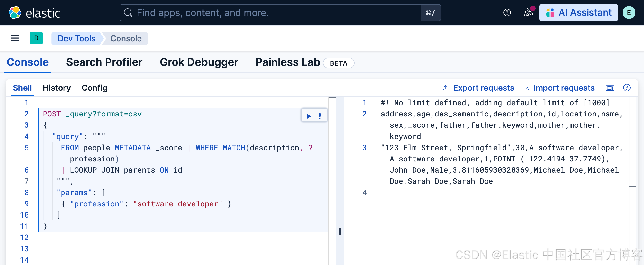Run the request with play button
Image resolution: width=644 pixels, height=265 pixels.
tap(309, 116)
